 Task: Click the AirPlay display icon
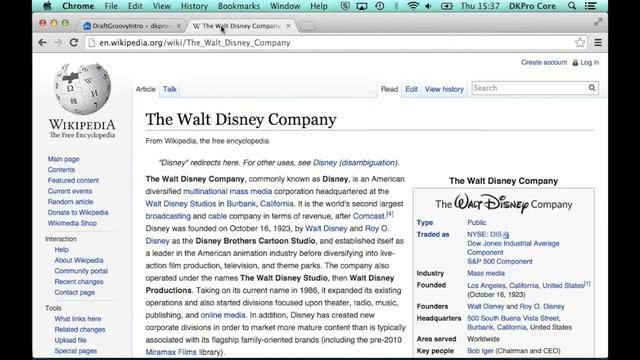tap(362, 6)
